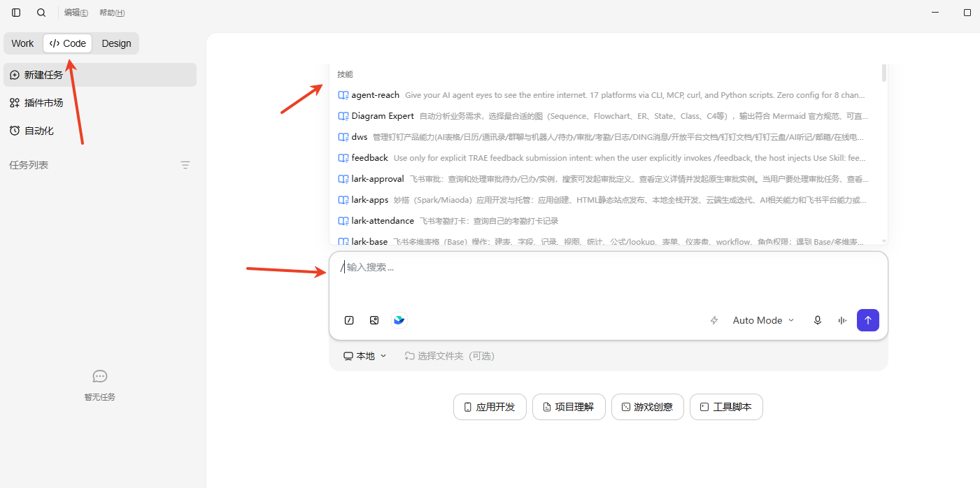The height and width of the screenshot is (488, 980).
Task: Click the colorful bird logo icon
Action: tap(399, 320)
